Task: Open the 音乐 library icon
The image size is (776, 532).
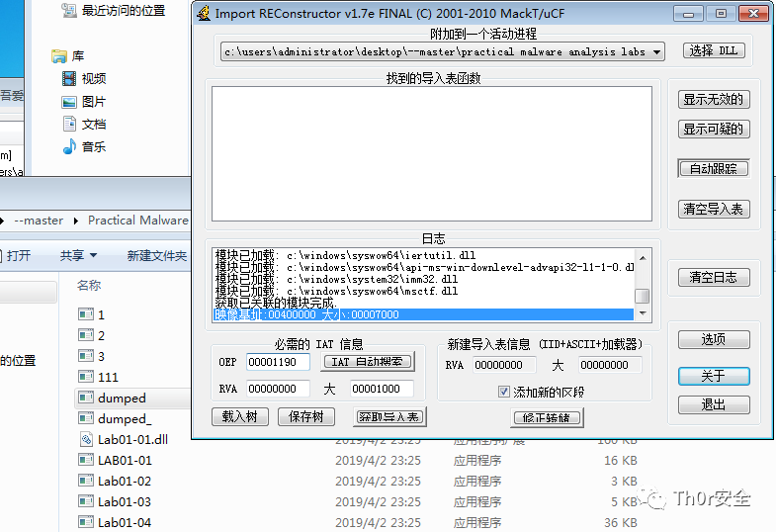Action: pos(69,146)
